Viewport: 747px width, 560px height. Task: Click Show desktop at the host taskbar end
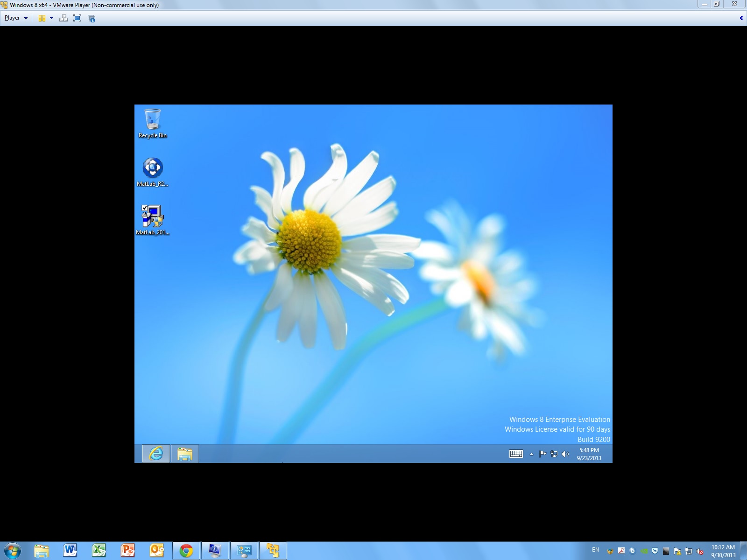click(x=743, y=551)
